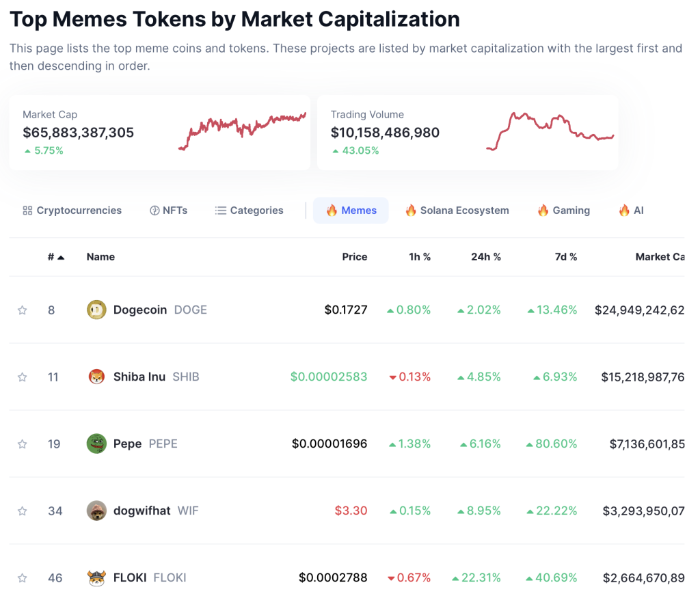Switch to the Solana Ecosystem tab
Screen dimensions: 700x598
[457, 210]
